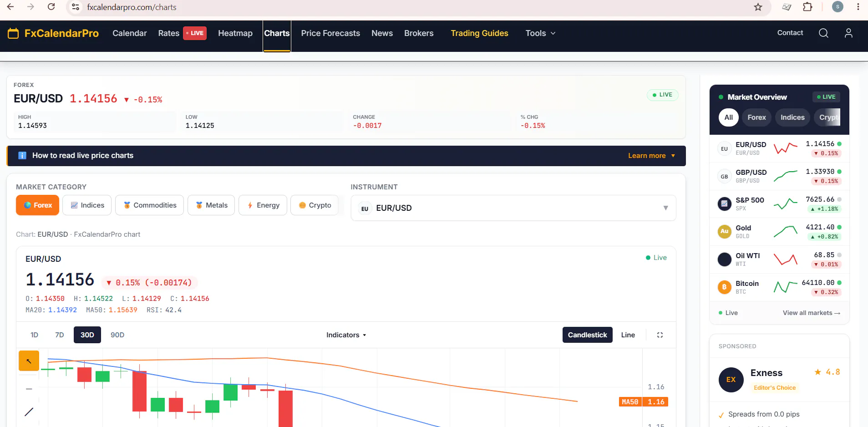Click the browser address bar URL
The width and height of the screenshot is (868, 427).
pyautogui.click(x=132, y=7)
